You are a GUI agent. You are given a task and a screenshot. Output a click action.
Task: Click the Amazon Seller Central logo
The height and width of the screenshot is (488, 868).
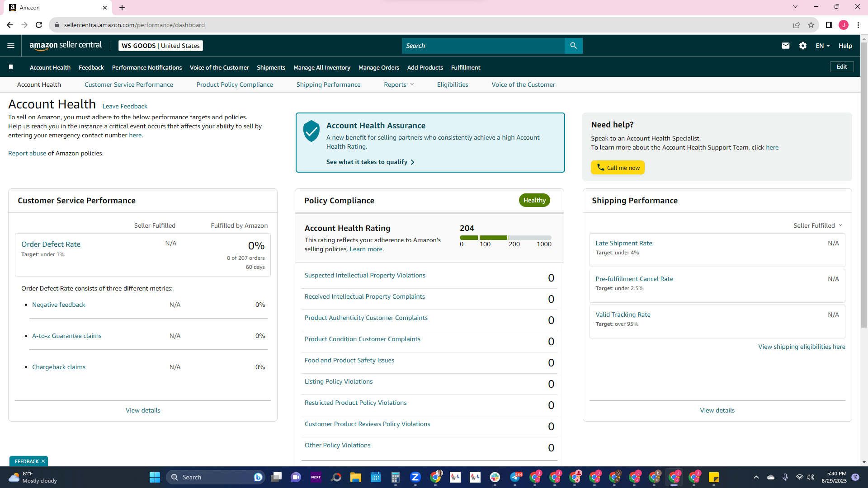point(66,46)
